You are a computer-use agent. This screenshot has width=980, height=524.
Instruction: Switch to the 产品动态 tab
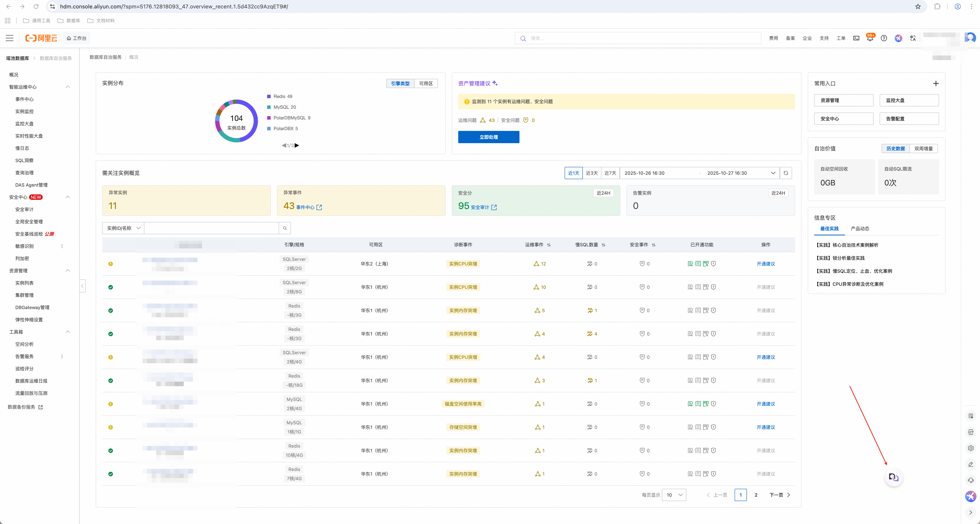[860, 229]
